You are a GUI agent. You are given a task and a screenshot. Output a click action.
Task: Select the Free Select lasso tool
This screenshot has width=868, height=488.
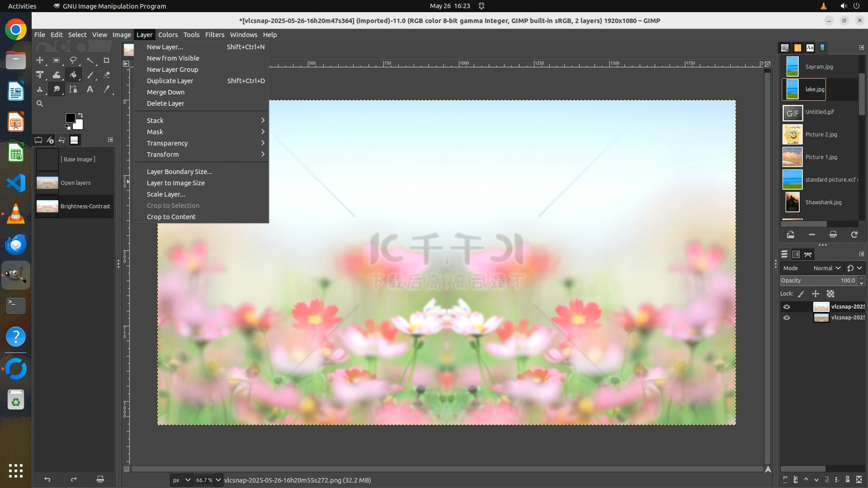pos(73,60)
